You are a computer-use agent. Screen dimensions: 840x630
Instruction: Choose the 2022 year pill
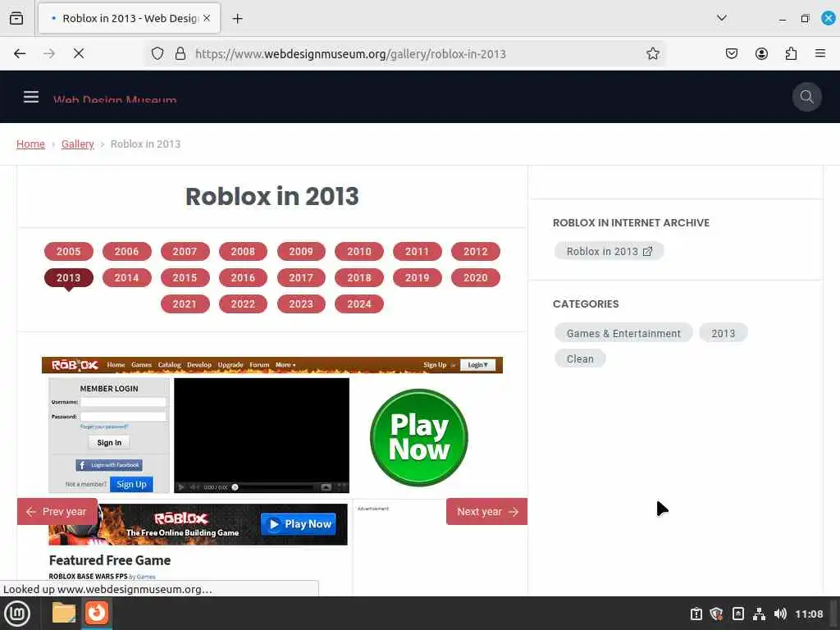click(243, 304)
